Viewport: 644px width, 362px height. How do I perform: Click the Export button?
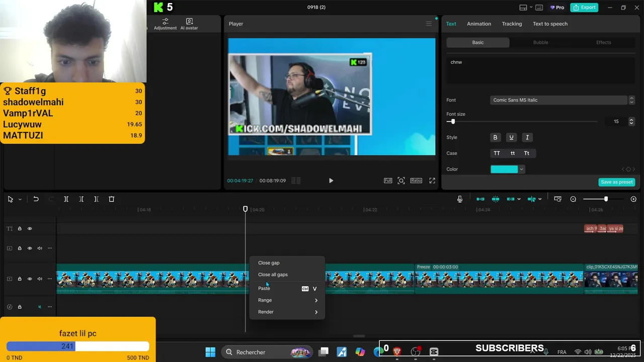(585, 8)
